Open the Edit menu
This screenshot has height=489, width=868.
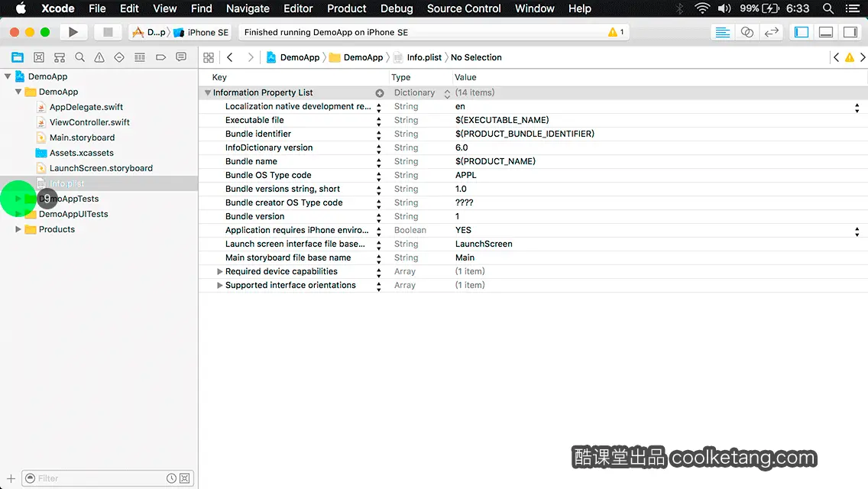coord(130,8)
